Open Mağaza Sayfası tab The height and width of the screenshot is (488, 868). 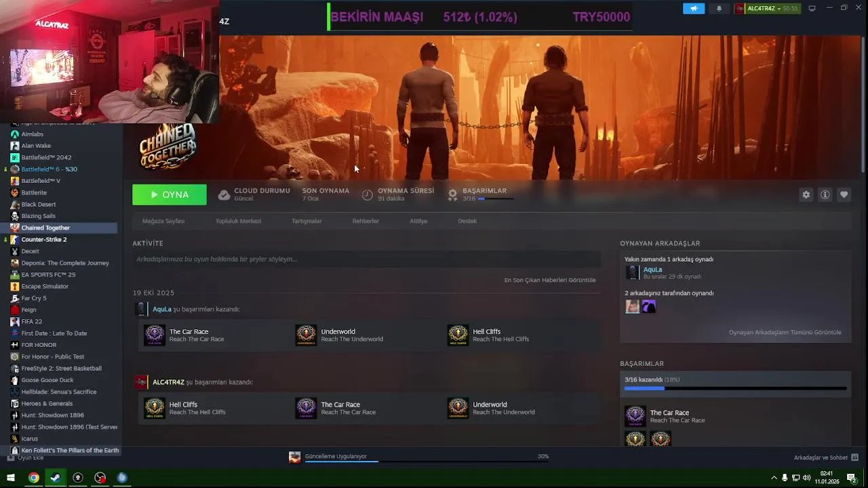point(163,221)
